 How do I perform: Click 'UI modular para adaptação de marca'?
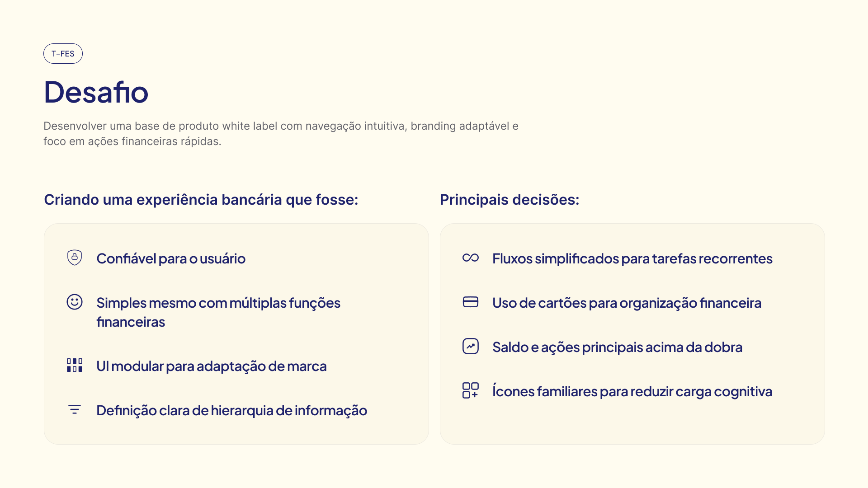pyautogui.click(x=212, y=366)
